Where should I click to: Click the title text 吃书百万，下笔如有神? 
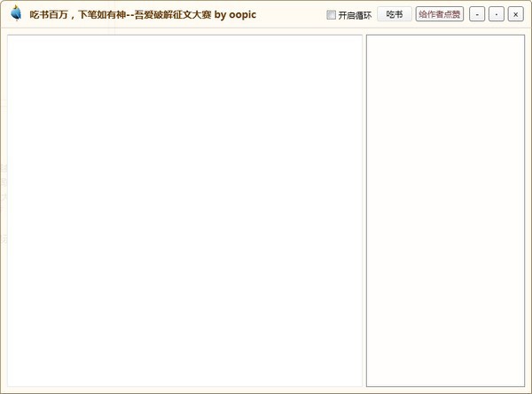(78, 14)
